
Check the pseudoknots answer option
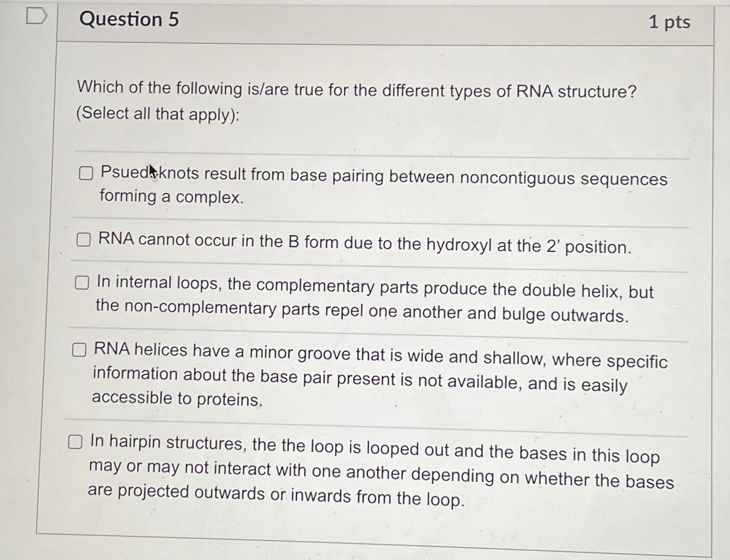[86, 174]
